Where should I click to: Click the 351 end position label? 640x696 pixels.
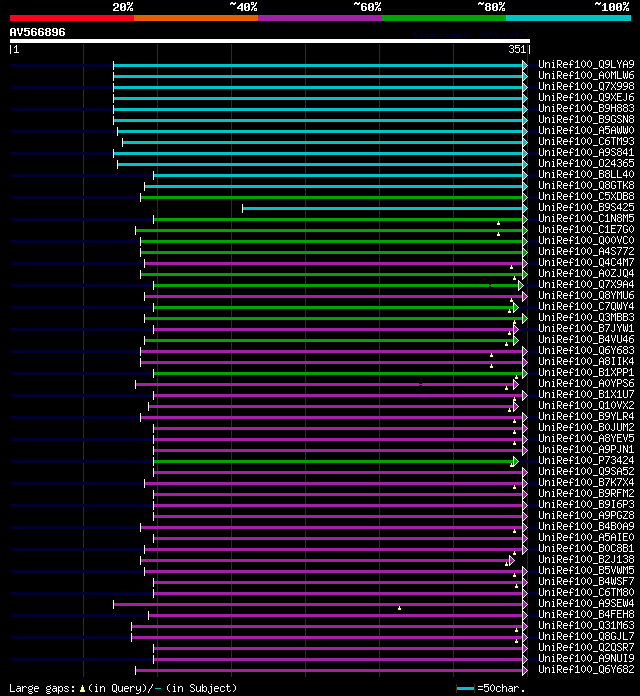517,49
